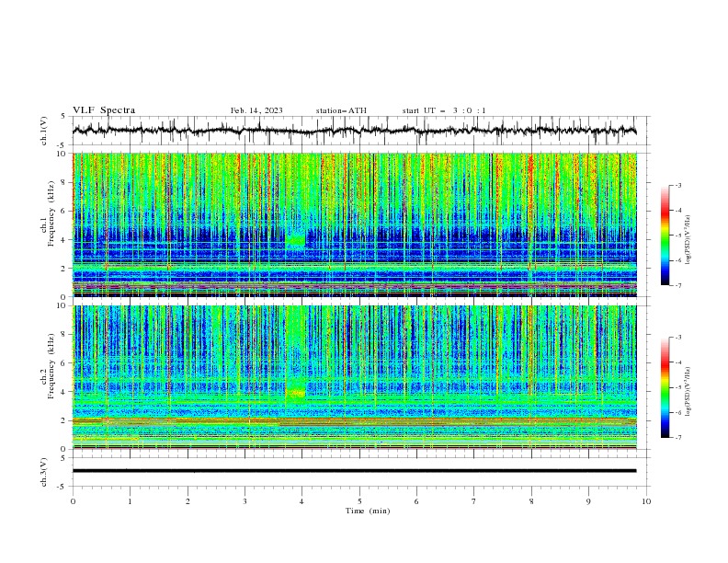Screen dimensions: 728x563
Task: Click the time axis tick label '8'
Action: (531, 501)
